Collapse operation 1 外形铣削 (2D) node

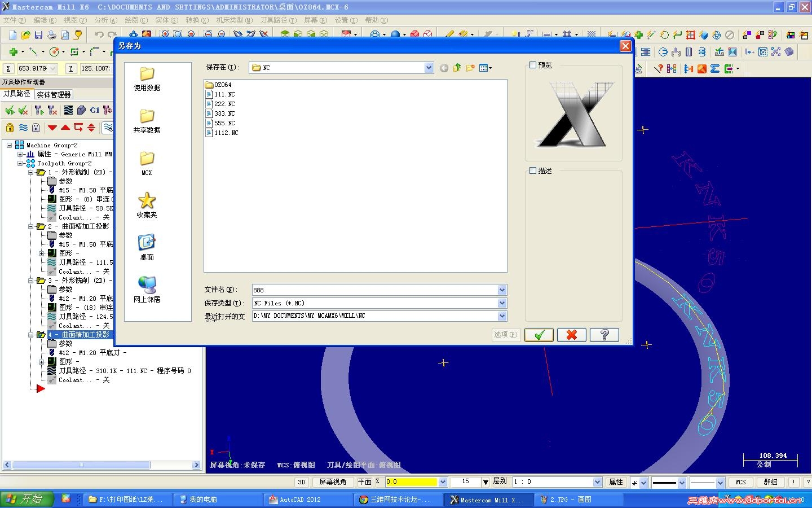(31, 172)
